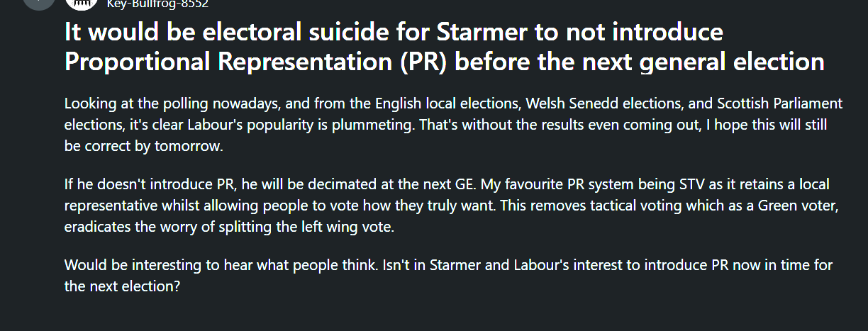
Task: Click paragraph starting 'If he doesn't introduce PR'
Action: click(x=447, y=206)
